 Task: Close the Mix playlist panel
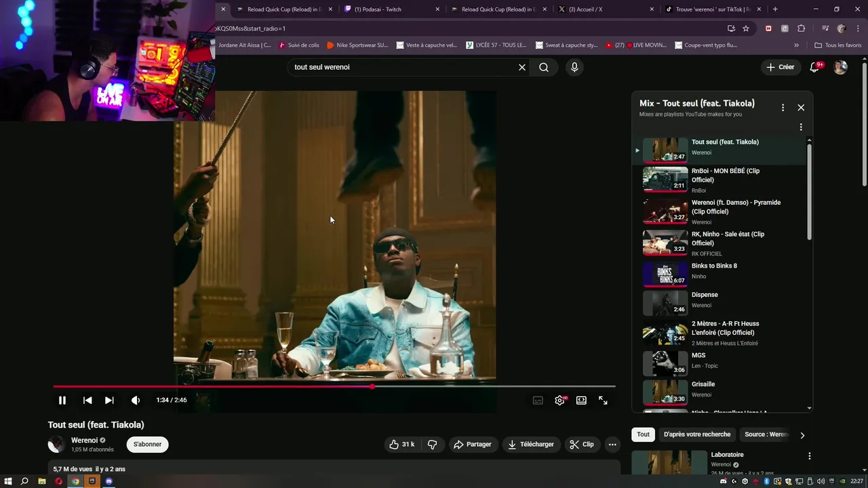click(x=801, y=108)
